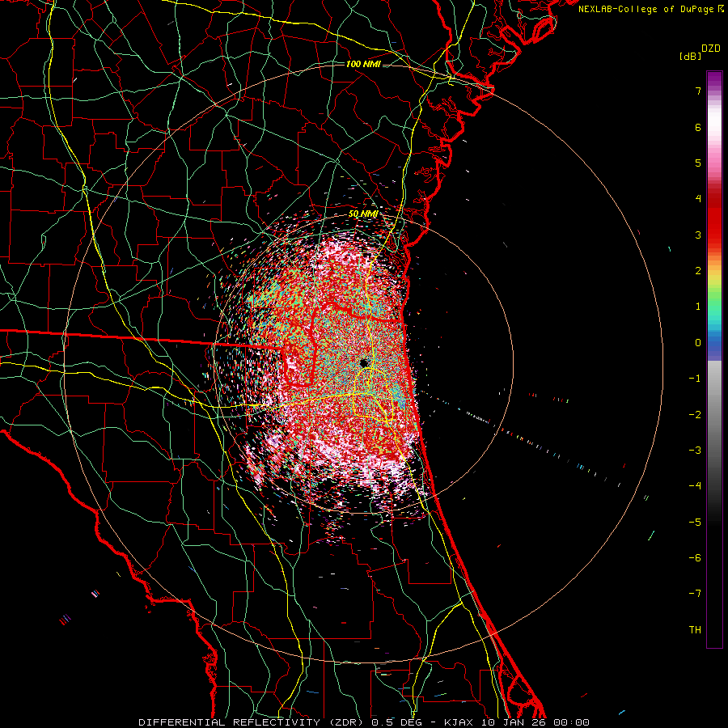Click the 1 tick label on color scale
The image size is (728, 728).
(698, 307)
